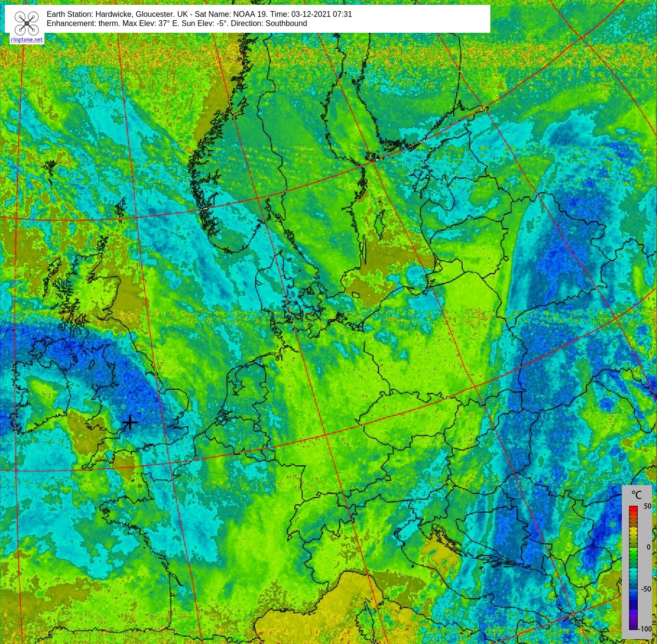Select the red top of the temperature scale
Image resolution: width=657 pixels, height=644 pixels.
[x=633, y=510]
